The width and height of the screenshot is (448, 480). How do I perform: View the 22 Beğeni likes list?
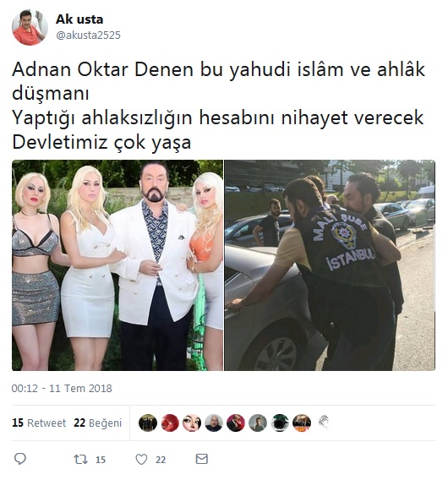click(98, 423)
